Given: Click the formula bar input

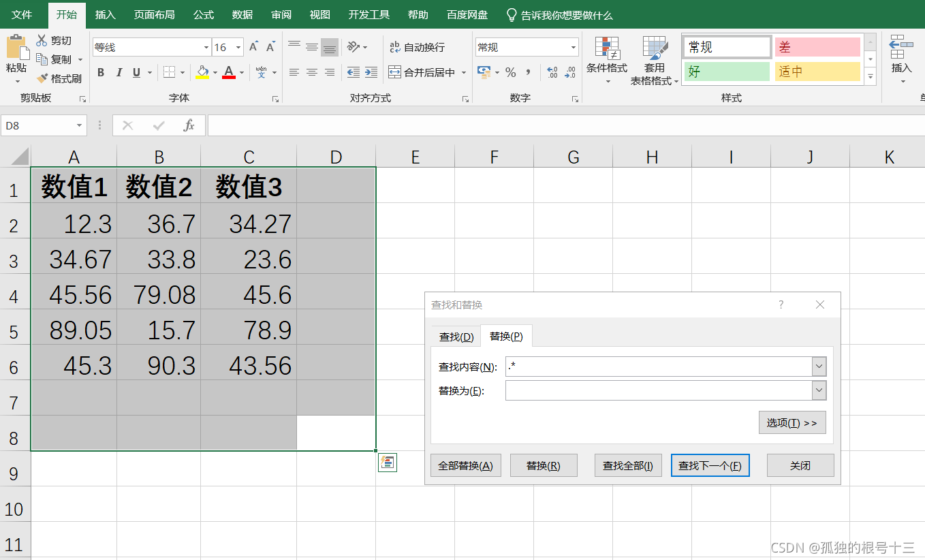Looking at the screenshot, I should (x=565, y=125).
